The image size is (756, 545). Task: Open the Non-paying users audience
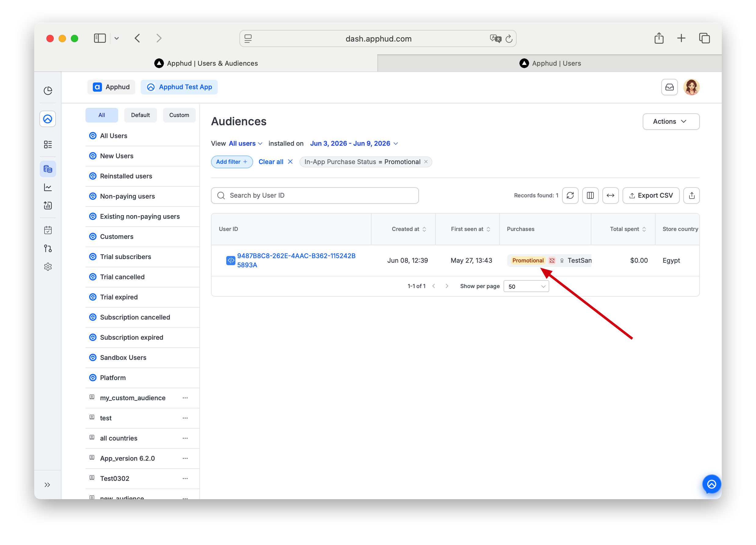pyautogui.click(x=142, y=196)
